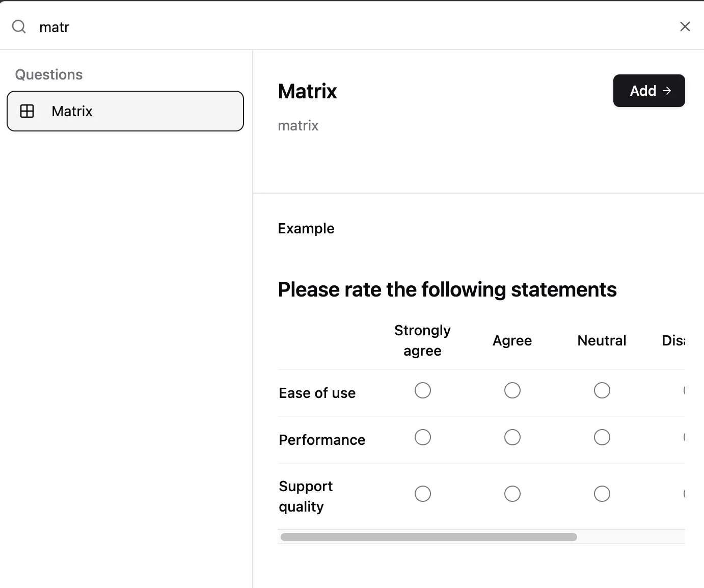This screenshot has height=588, width=704.
Task: Click the bold 'Matrix' heading in the preview pane
Action: tap(308, 91)
